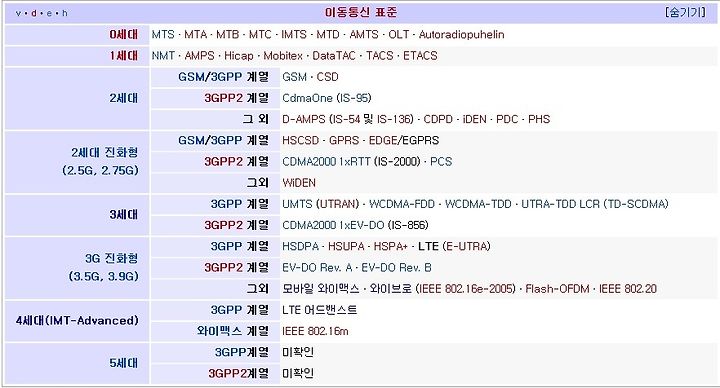Click the EV-DO Rev. B link

click(x=396, y=268)
